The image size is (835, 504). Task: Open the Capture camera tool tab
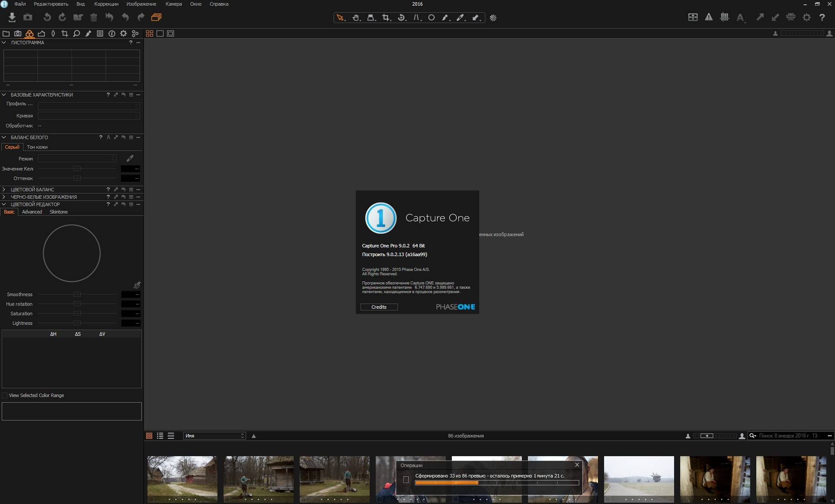pyautogui.click(x=18, y=33)
